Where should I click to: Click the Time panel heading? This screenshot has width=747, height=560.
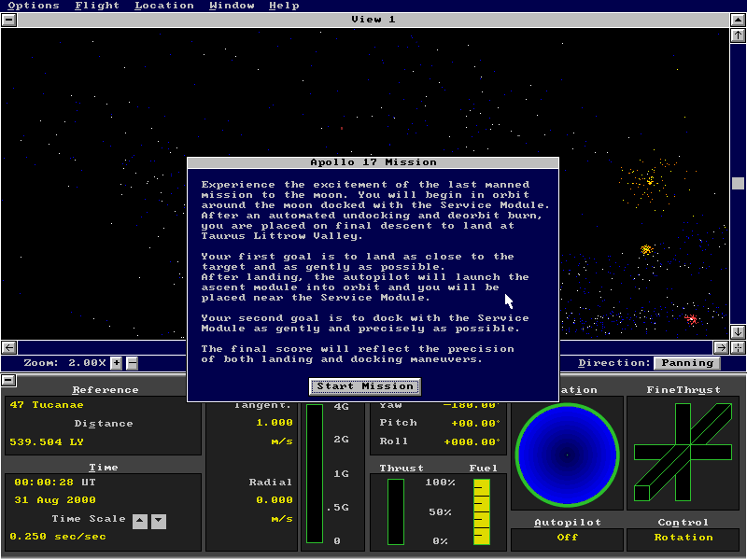pyautogui.click(x=103, y=468)
